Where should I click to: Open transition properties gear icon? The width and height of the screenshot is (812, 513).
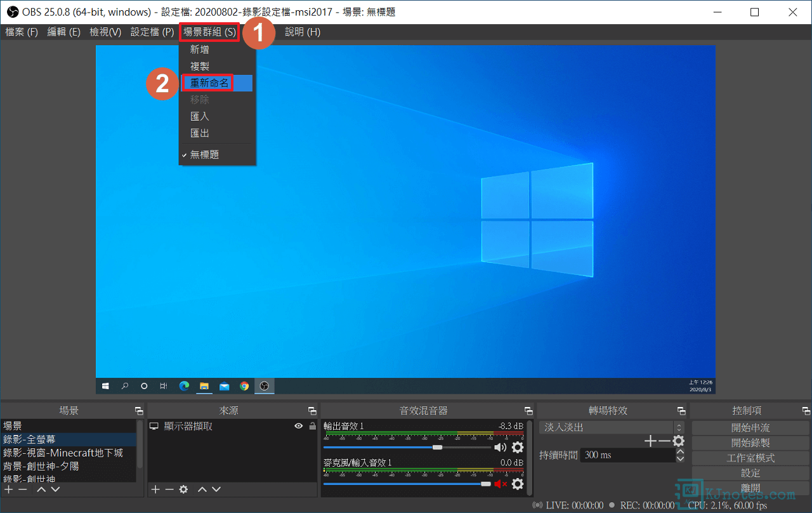pos(679,441)
